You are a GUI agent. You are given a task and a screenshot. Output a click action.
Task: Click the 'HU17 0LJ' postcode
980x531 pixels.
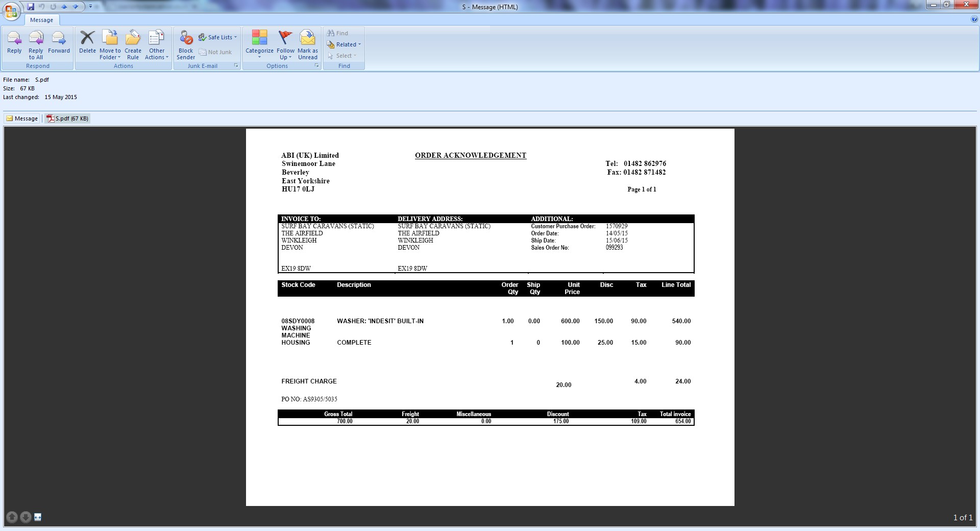pyautogui.click(x=298, y=189)
